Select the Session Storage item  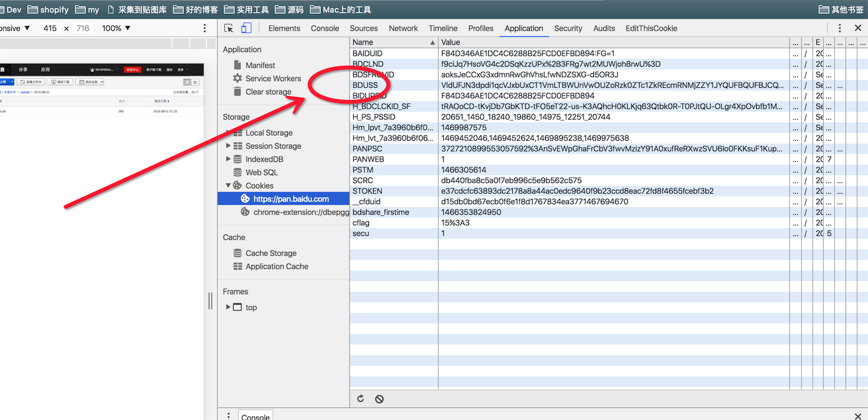click(273, 146)
